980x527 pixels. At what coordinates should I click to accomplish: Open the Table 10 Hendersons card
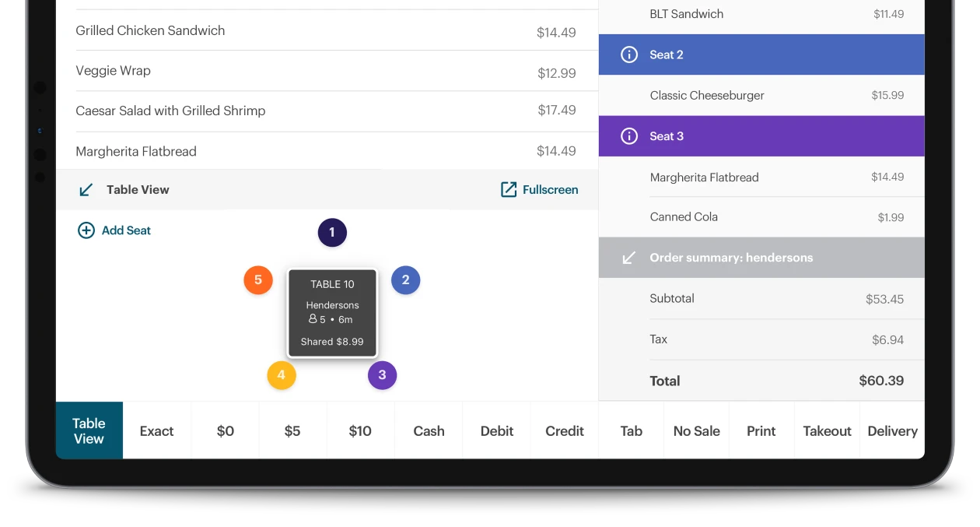pos(332,313)
